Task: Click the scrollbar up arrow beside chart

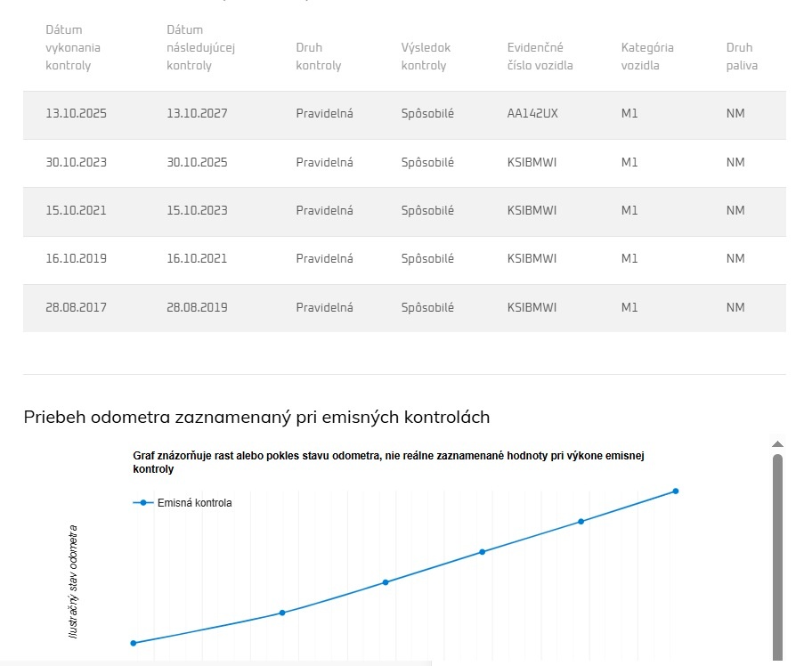Action: 777,444
